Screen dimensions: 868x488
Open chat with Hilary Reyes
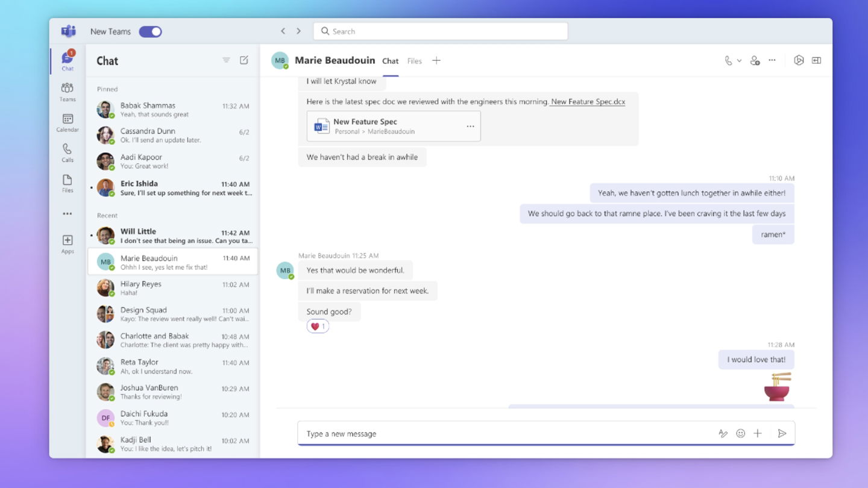pyautogui.click(x=173, y=288)
